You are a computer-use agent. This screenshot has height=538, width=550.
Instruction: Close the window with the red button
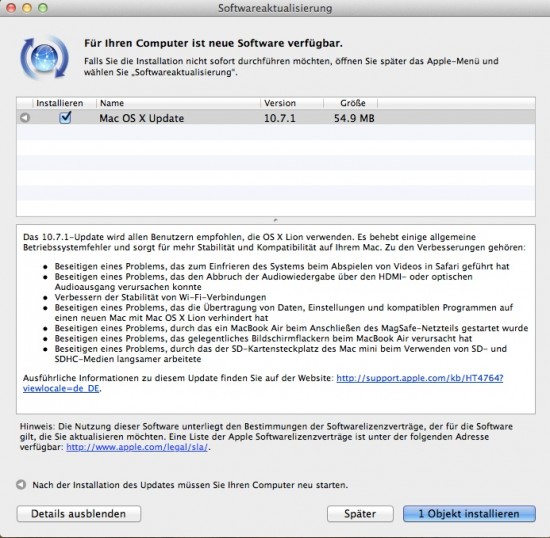click(x=11, y=8)
